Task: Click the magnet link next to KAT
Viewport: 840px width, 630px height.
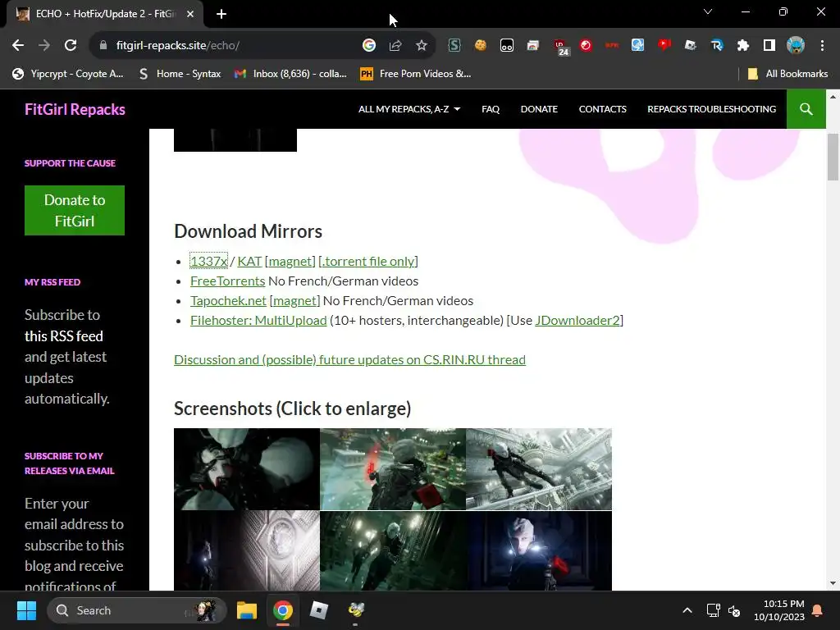Action: tap(290, 262)
